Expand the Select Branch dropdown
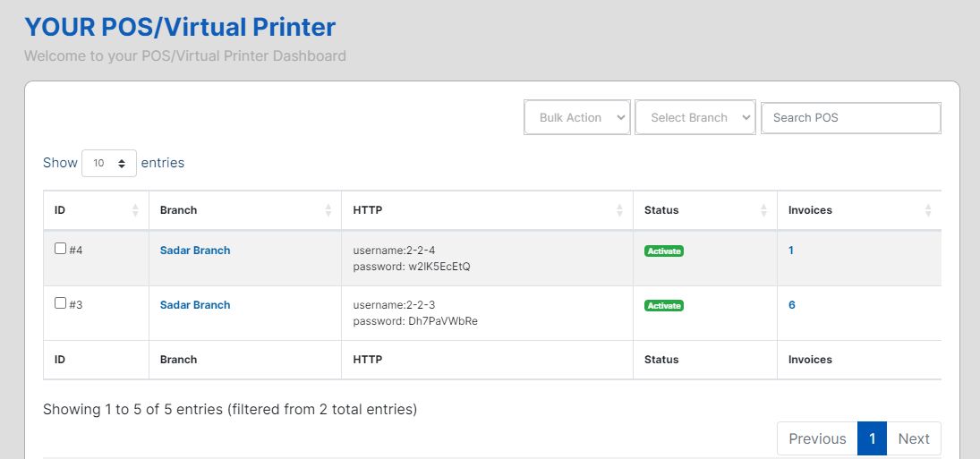980x459 pixels. 695,117
